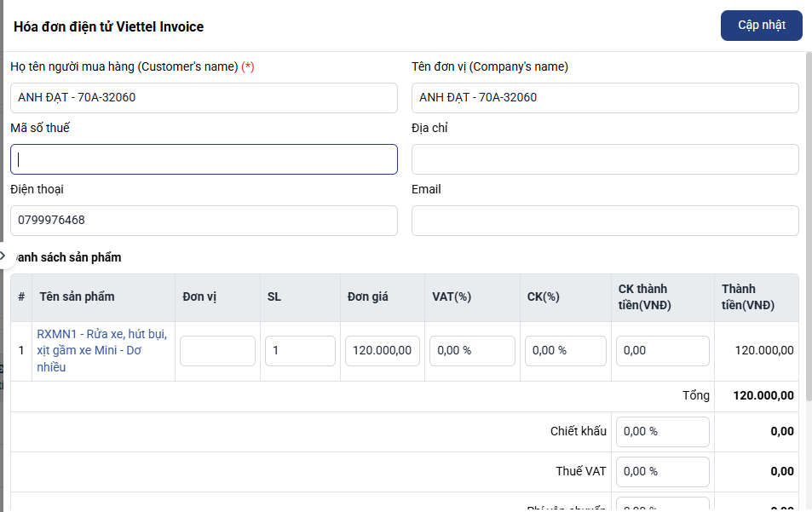Select the Điện thoại phone field
Screen dimensions: 812x512
tap(204, 221)
